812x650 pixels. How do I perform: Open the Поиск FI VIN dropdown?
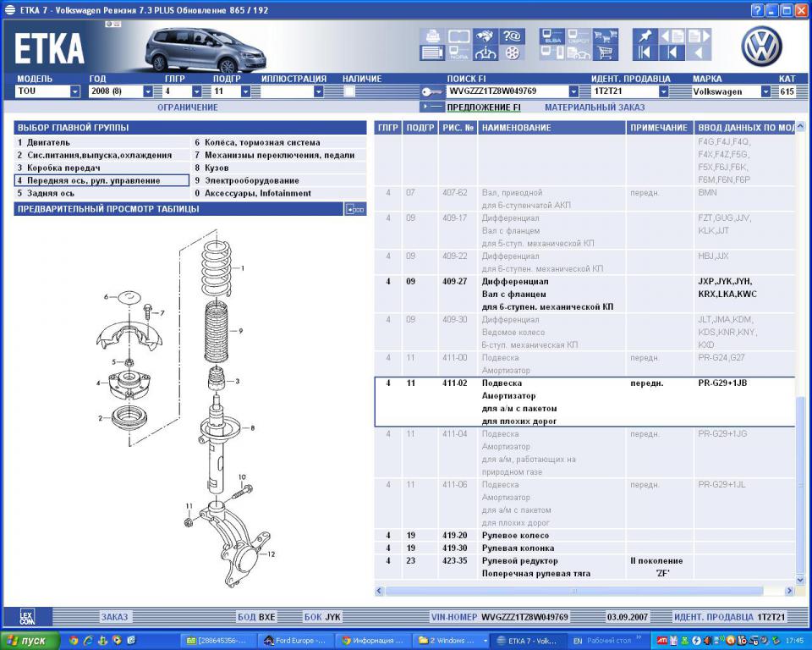pyautogui.click(x=573, y=91)
